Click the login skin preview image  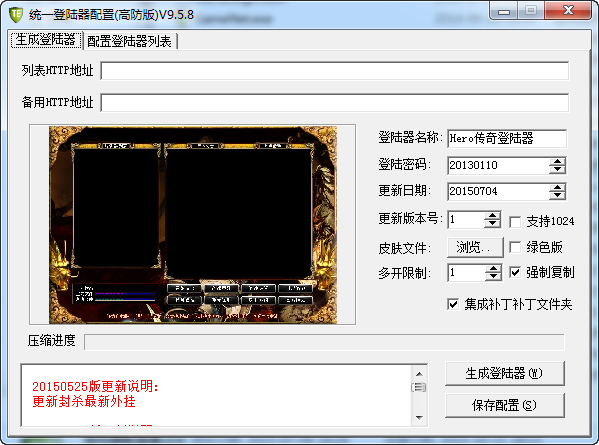click(193, 225)
